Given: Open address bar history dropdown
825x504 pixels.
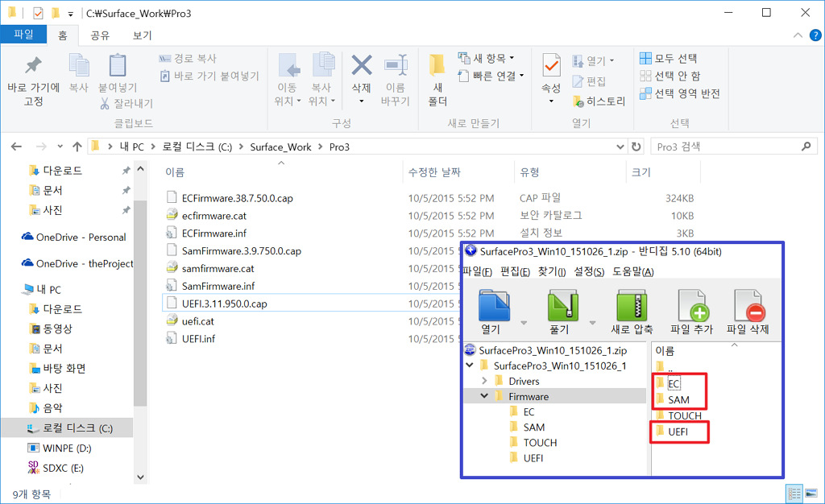Looking at the screenshot, I should [620, 147].
